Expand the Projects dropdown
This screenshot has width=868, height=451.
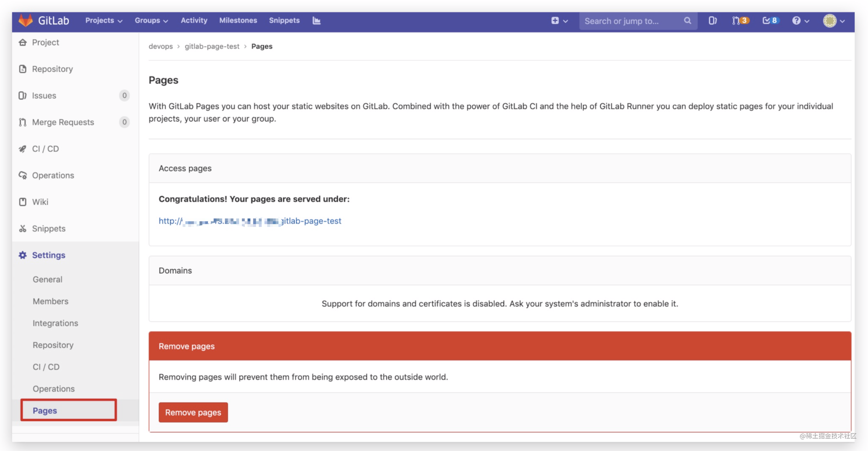pos(103,20)
